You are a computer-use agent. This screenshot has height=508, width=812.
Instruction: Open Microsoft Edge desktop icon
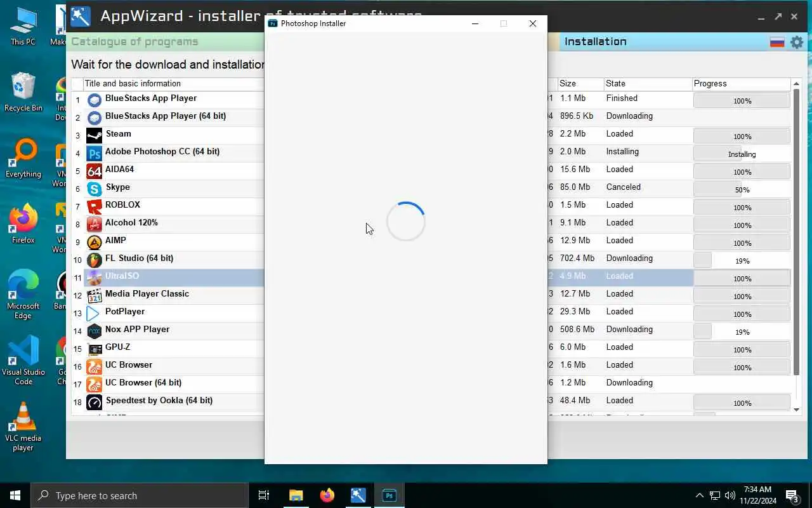pyautogui.click(x=23, y=295)
